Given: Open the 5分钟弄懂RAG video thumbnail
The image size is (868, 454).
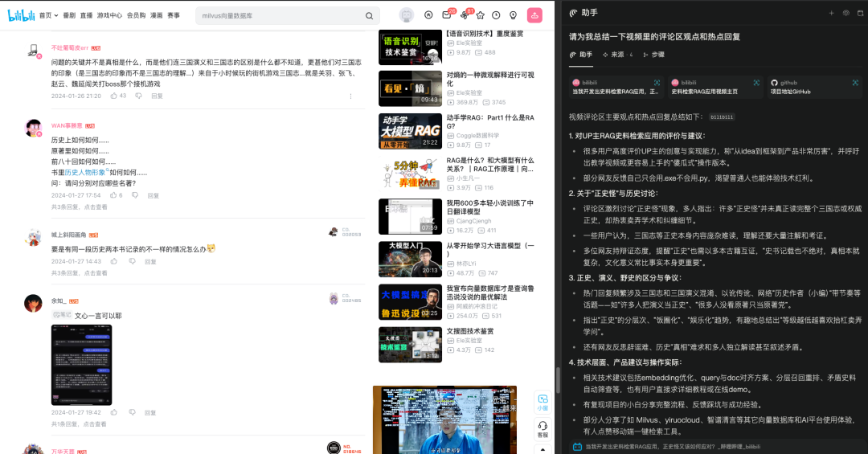Looking at the screenshot, I should tap(410, 174).
